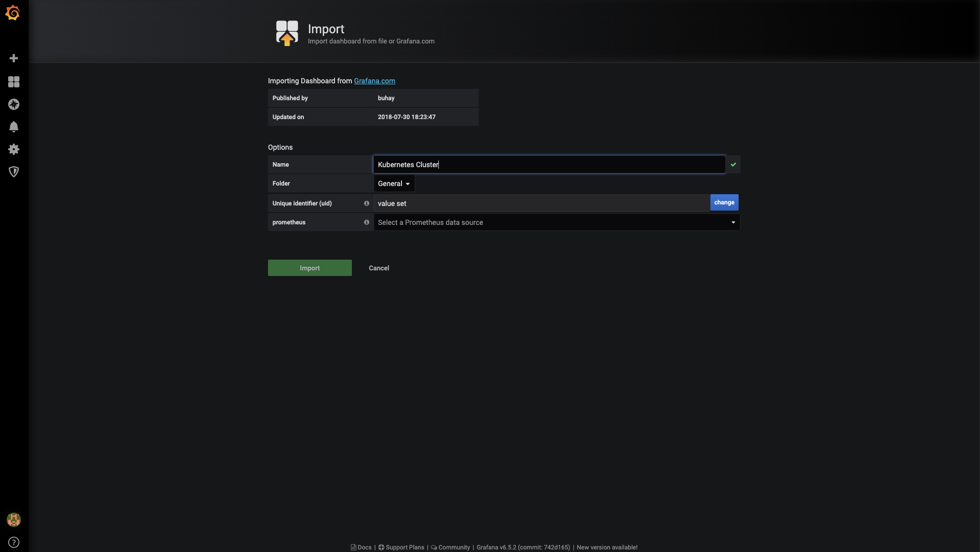Image resolution: width=980 pixels, height=552 pixels.
Task: Click the uid 'value set' field
Action: (x=542, y=203)
